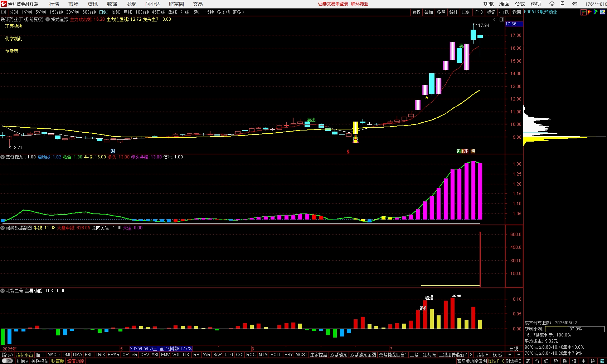Expand the 扩展 menu at bottom
This screenshot has width=607, height=364.
point(22,361)
